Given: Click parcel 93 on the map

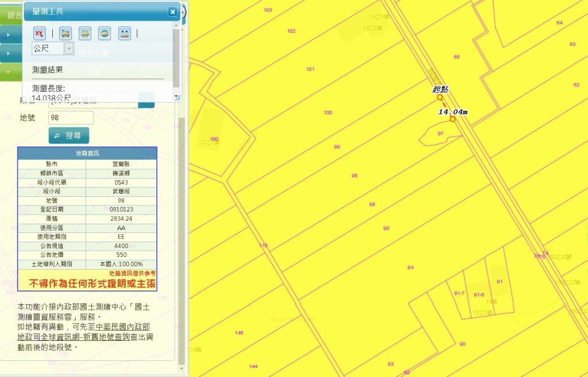Looking at the screenshot, I should (x=390, y=364).
